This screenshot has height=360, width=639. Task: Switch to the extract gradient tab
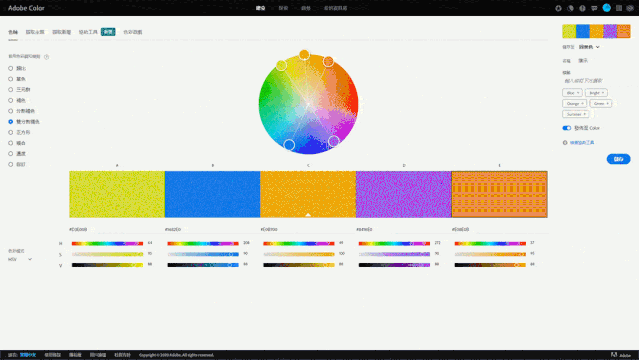coord(62,32)
